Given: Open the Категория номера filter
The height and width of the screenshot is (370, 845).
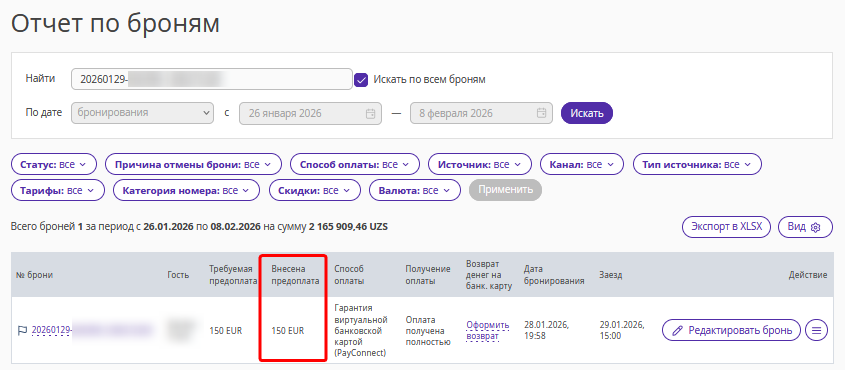Looking at the screenshot, I should (x=186, y=190).
